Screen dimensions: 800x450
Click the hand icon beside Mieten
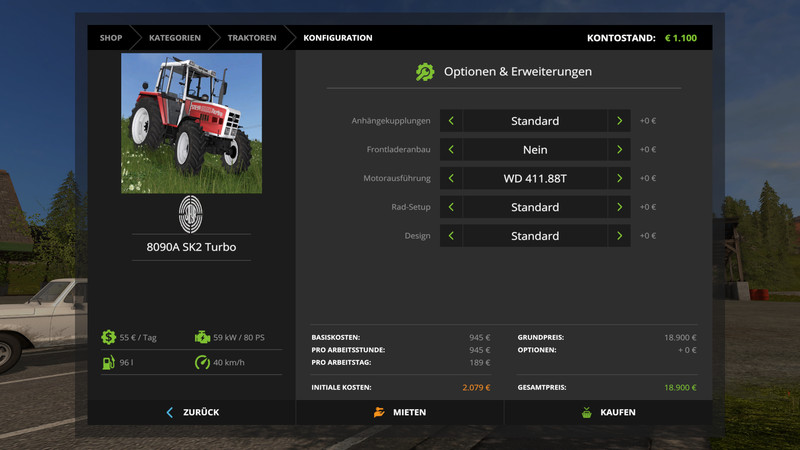pos(379,412)
